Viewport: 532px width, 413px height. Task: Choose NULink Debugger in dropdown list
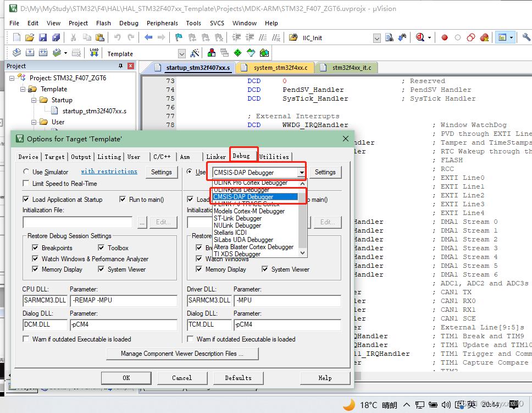[x=237, y=225]
